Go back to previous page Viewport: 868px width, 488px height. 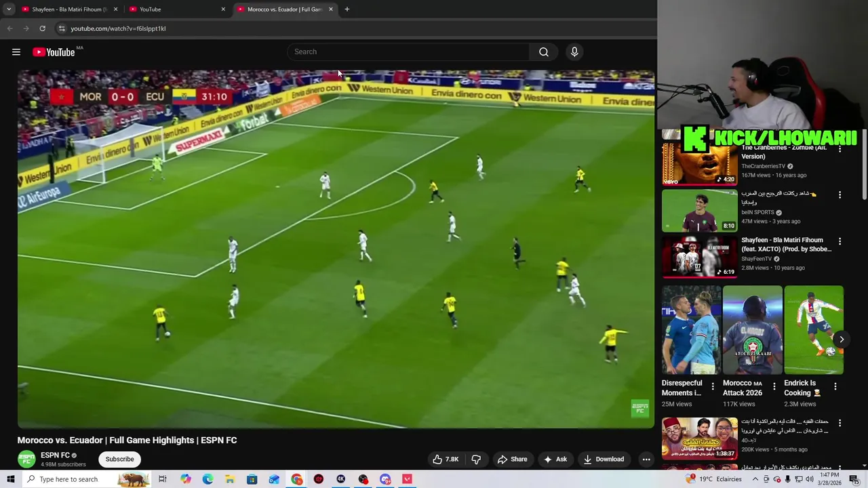click(x=9, y=28)
